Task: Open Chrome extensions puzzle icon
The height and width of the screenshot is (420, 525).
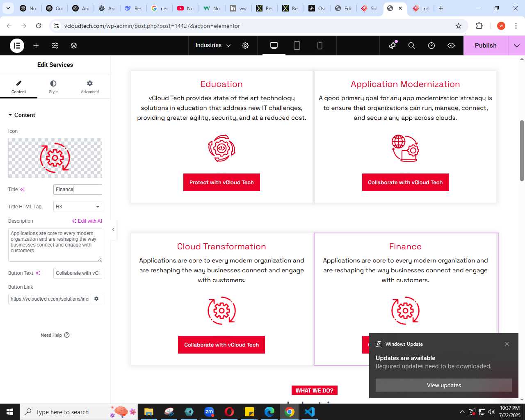Action: [x=479, y=26]
